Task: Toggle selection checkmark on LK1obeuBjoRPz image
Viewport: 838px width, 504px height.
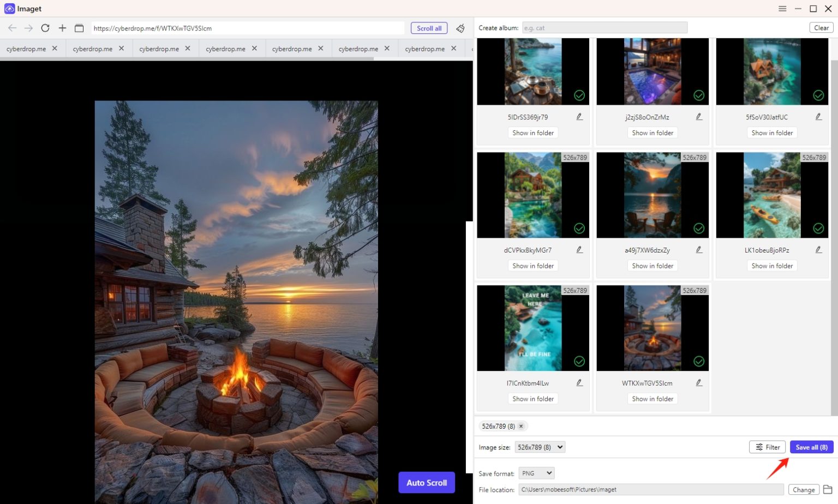Action: pos(818,229)
